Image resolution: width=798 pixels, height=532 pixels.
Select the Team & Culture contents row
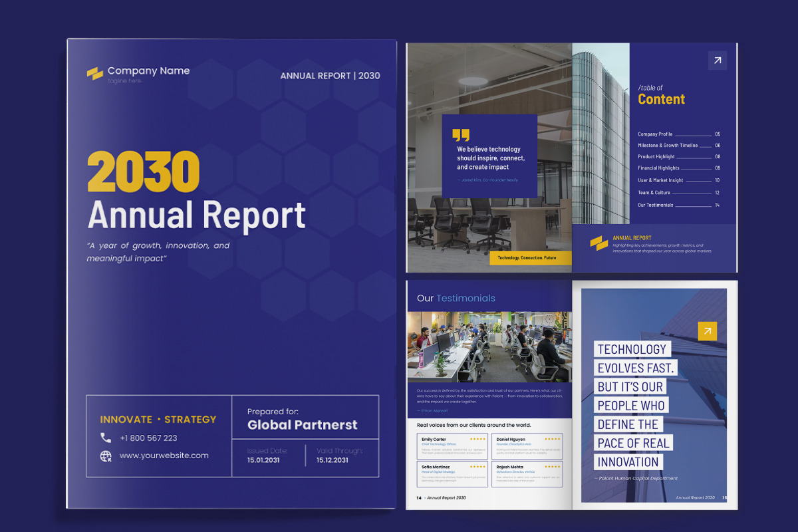coord(679,193)
